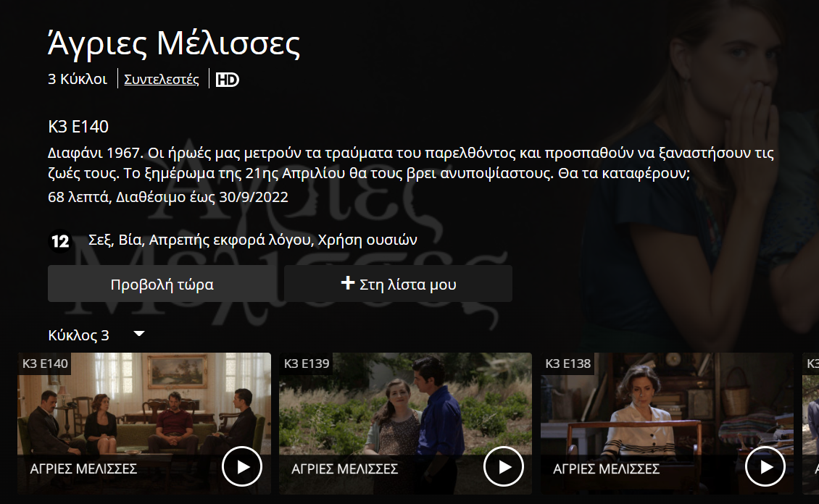Click the Προβολή τώρα button
The image size is (819, 504).
pos(162,284)
